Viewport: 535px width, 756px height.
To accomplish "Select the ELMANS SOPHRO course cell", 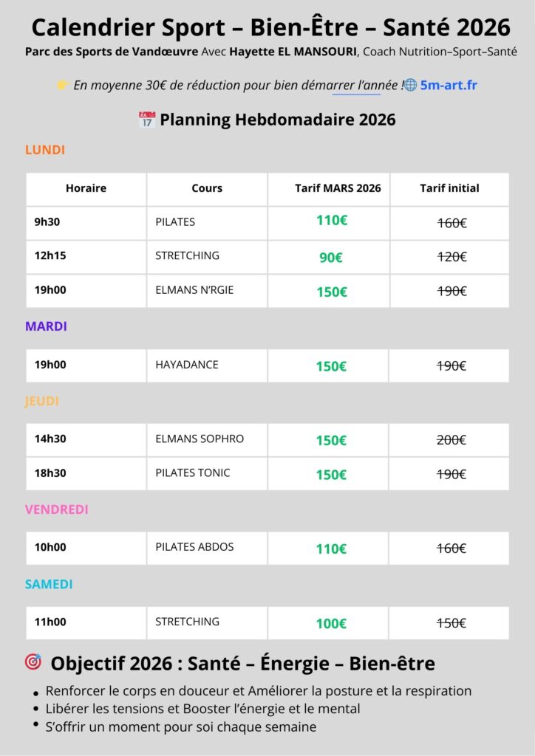I will click(200, 439).
